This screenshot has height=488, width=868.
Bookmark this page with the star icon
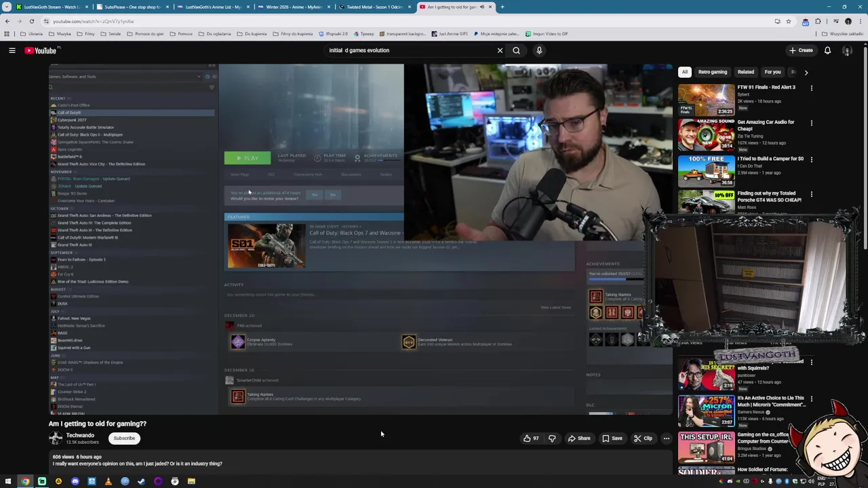(788, 21)
